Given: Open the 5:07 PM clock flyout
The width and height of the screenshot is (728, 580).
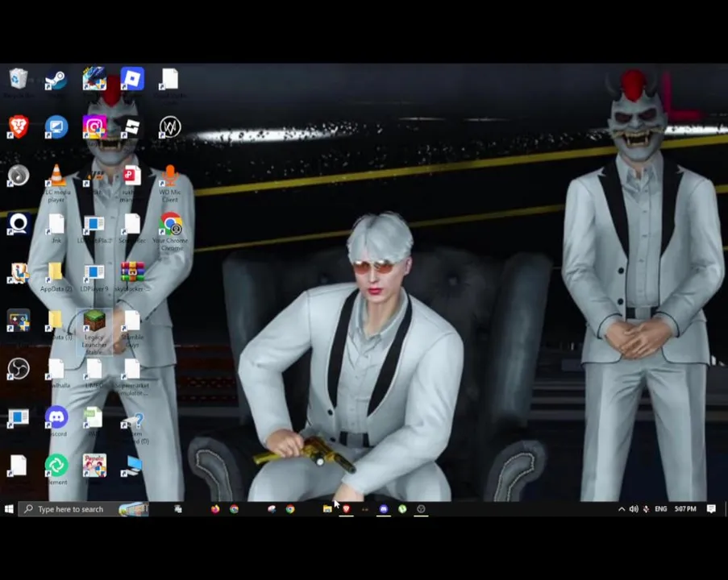Looking at the screenshot, I should tap(685, 509).
